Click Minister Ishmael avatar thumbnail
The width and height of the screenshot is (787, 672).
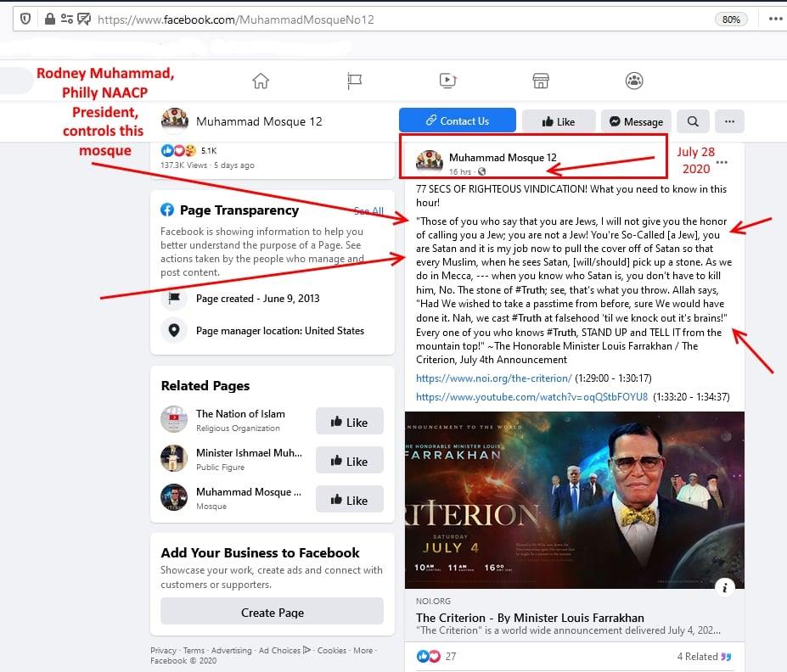[174, 458]
